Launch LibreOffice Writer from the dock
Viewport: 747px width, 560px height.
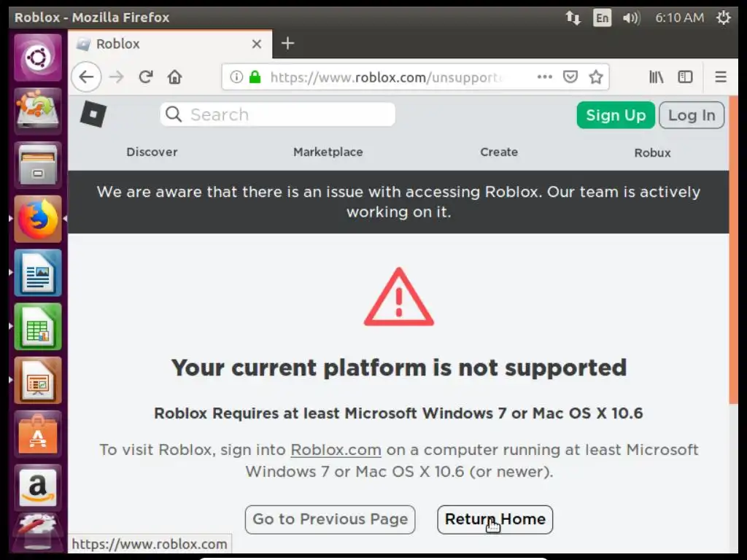tap(38, 273)
